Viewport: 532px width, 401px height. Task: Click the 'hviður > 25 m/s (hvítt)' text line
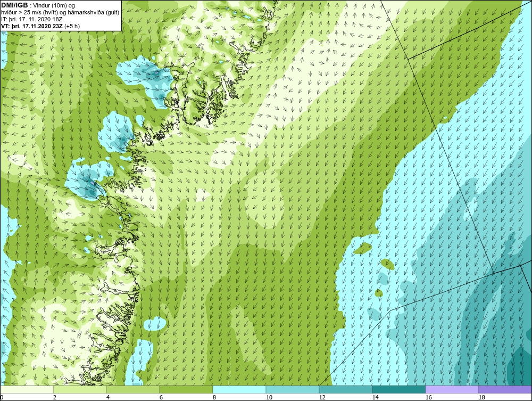(61, 12)
